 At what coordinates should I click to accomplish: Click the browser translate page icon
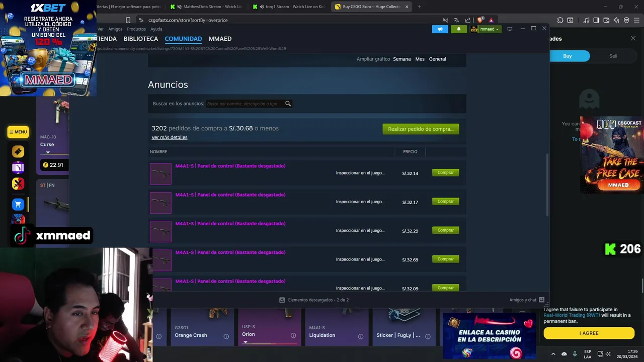456,20
